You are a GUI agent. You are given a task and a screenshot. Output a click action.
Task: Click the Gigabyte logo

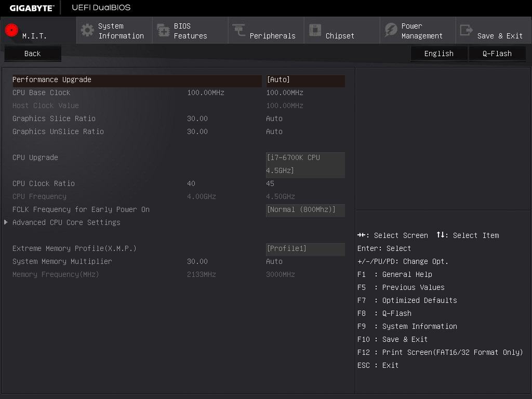click(32, 8)
